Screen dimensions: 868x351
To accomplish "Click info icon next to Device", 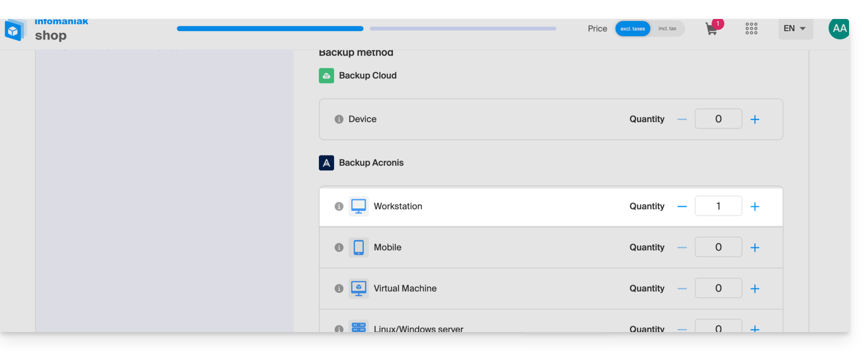I will pos(338,120).
